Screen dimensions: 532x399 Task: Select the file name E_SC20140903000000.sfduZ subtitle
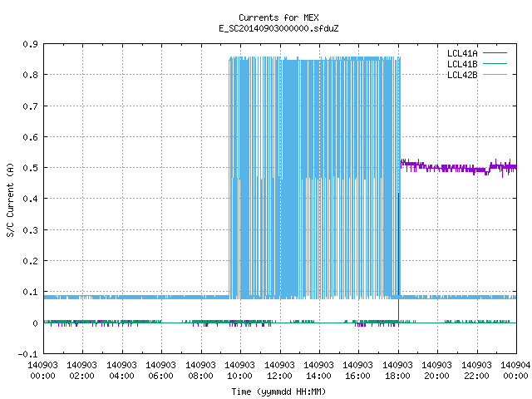278,28
